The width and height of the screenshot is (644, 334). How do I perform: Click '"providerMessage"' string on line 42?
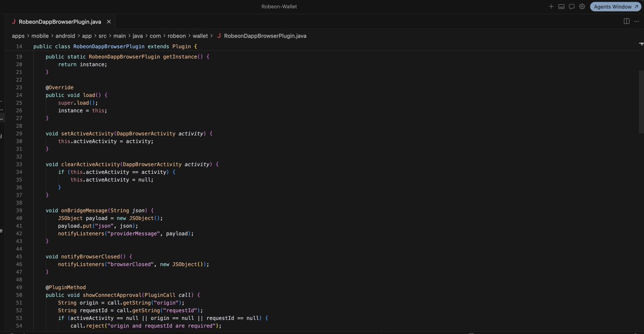[x=134, y=234]
